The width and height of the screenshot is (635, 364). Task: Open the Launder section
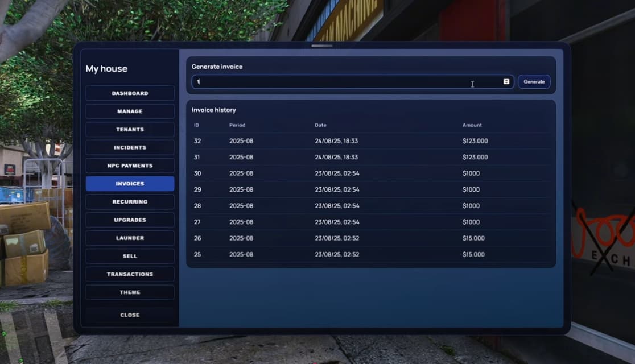(130, 238)
